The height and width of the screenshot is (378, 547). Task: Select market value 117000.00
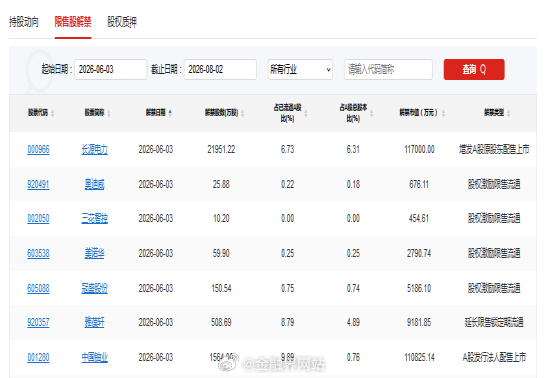[x=419, y=150]
